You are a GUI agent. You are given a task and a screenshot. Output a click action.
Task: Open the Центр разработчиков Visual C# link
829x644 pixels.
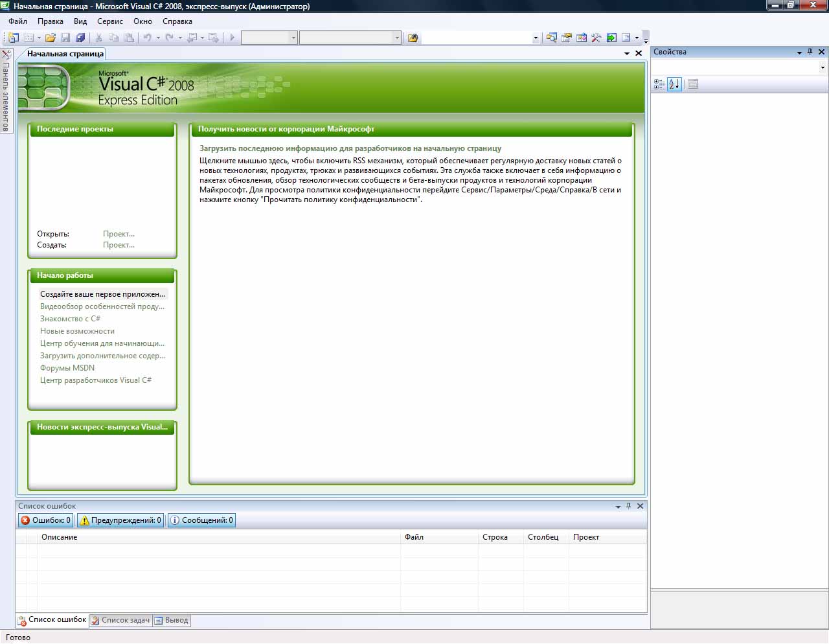96,380
